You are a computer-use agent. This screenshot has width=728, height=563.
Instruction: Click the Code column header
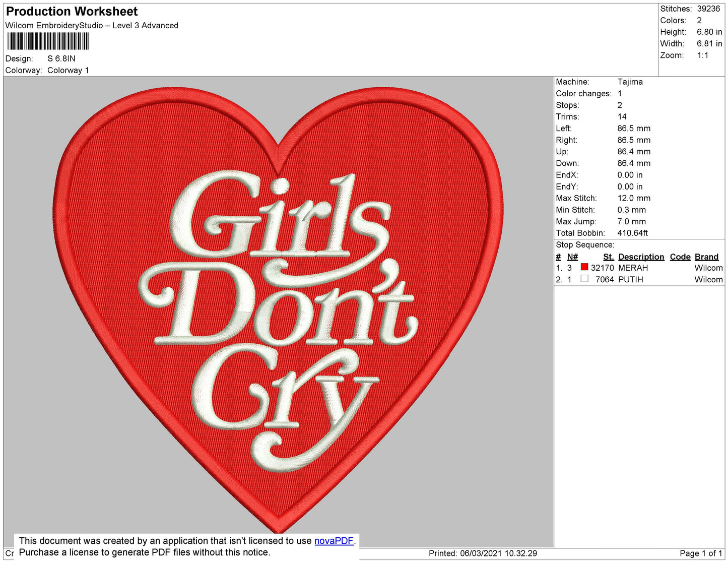680,257
